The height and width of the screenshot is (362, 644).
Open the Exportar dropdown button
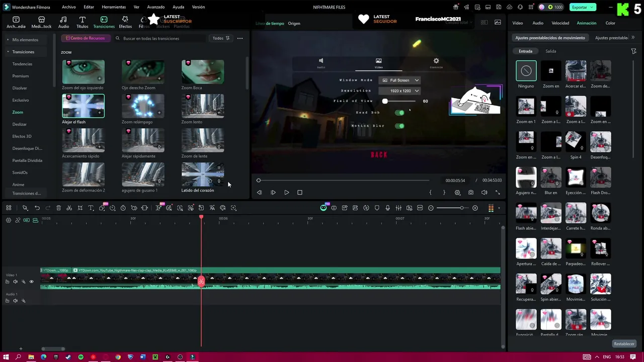point(583,7)
